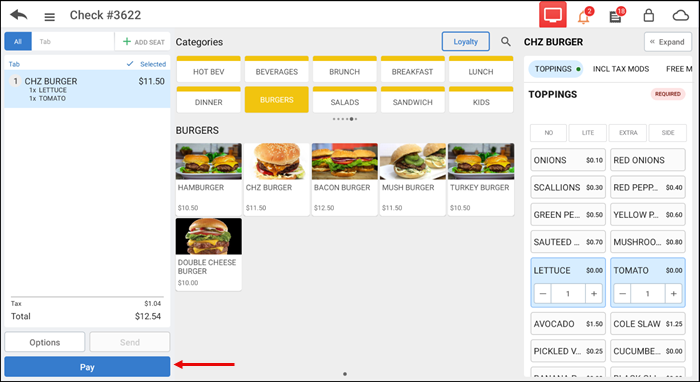Viewport: 700px width, 382px height.
Task: Increase TOMATO quantity with plus
Action: 673,294
